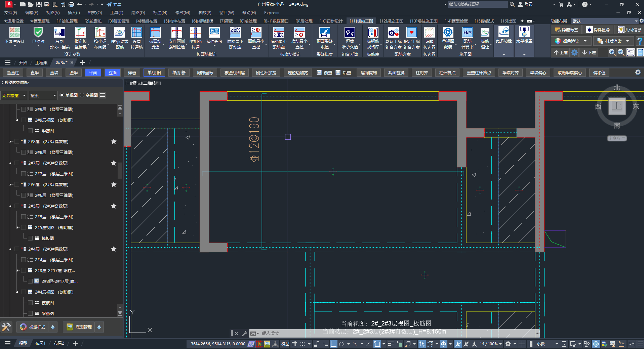Click the 构件显隐 button
Image resolution: width=644 pixels, height=349 pixels.
[598, 30]
